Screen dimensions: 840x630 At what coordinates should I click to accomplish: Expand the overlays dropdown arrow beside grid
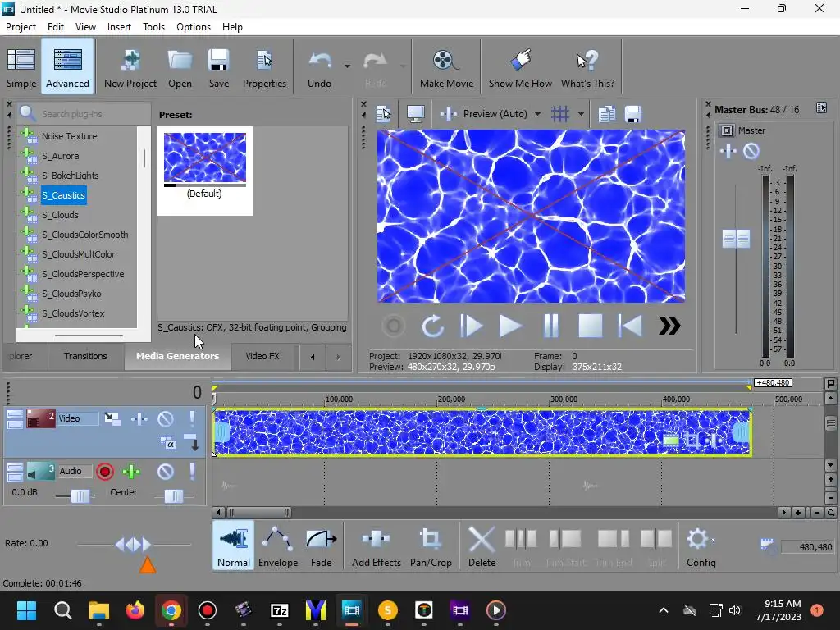(581, 114)
